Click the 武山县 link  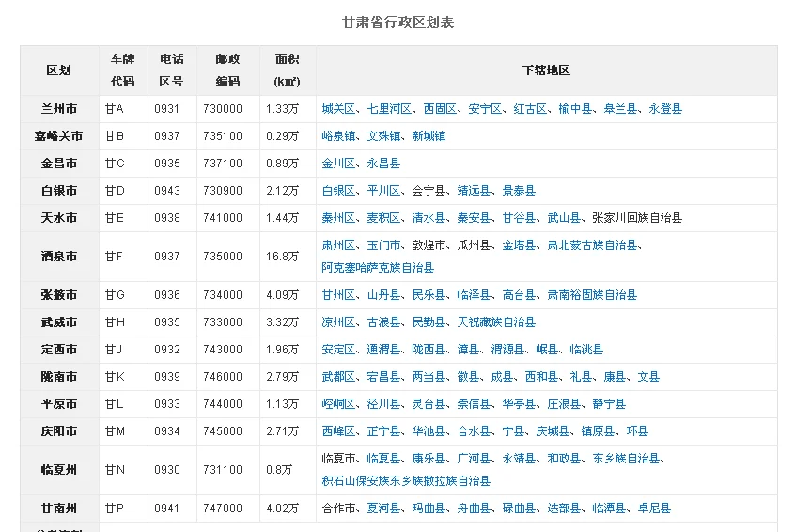pos(565,219)
